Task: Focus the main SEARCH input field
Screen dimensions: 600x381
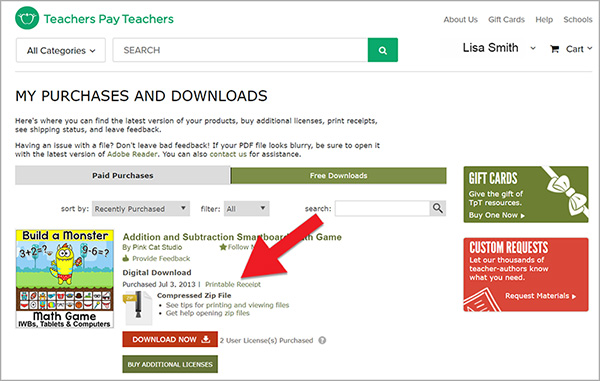Action: [x=240, y=50]
